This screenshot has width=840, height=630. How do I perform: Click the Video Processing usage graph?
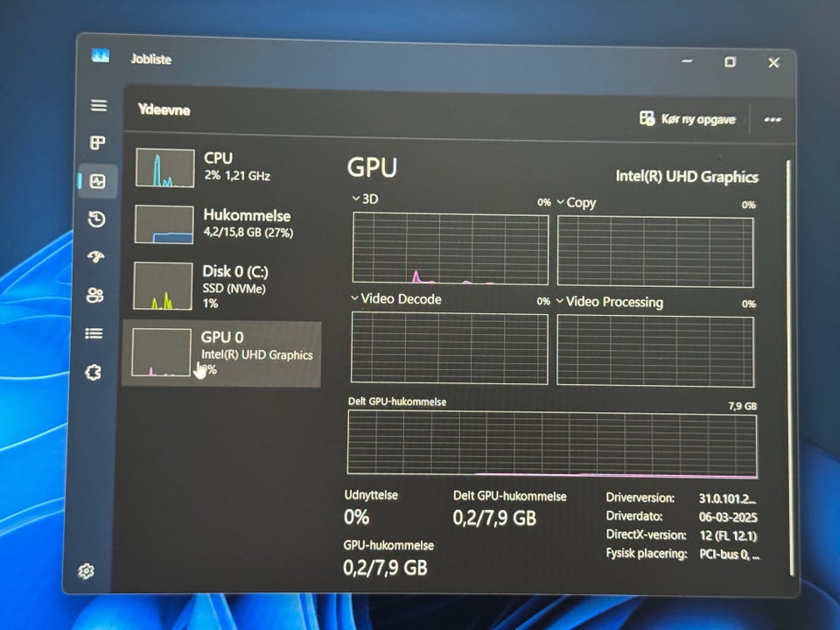pyautogui.click(x=655, y=351)
